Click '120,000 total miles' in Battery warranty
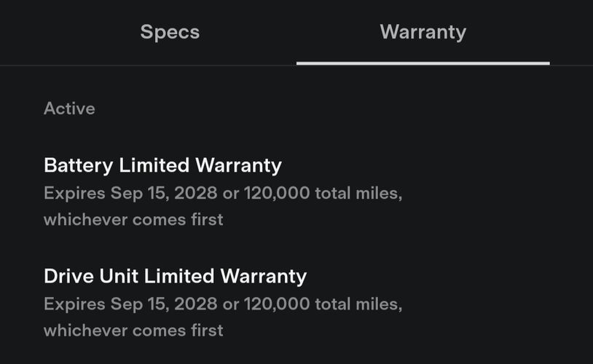This screenshot has height=364, width=593. coord(322,193)
